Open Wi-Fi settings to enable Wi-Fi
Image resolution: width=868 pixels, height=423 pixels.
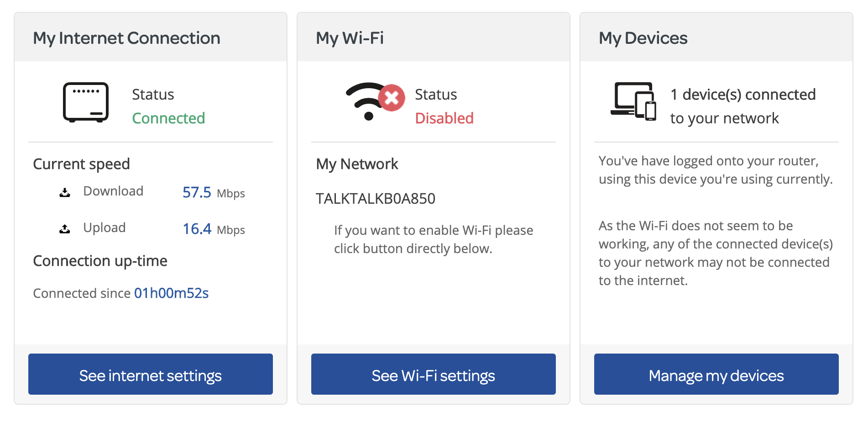click(x=433, y=375)
